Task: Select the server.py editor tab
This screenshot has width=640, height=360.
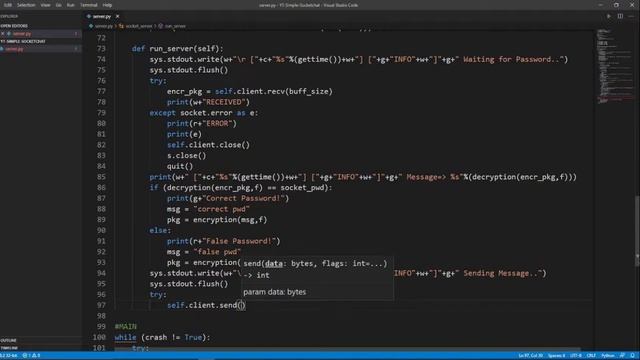Action: pos(101,16)
